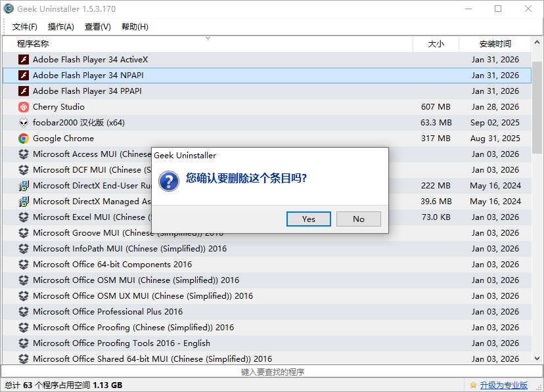Click the question mark icon in the dialog

(169, 182)
